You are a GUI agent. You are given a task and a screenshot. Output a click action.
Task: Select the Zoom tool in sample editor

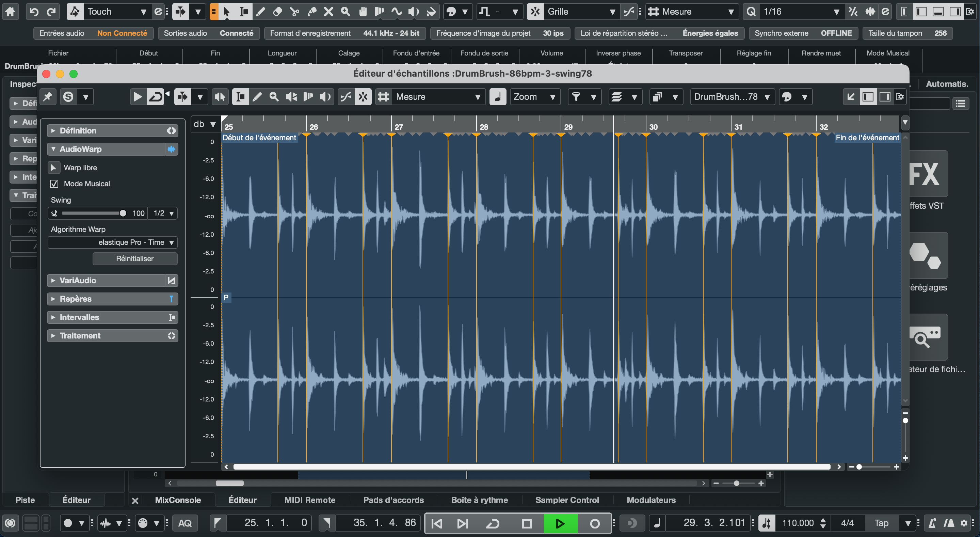tap(274, 97)
